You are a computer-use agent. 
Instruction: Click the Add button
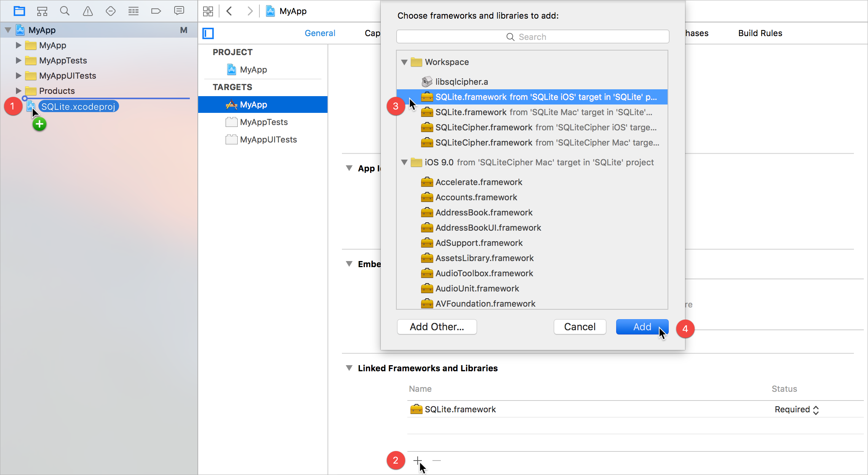point(642,327)
